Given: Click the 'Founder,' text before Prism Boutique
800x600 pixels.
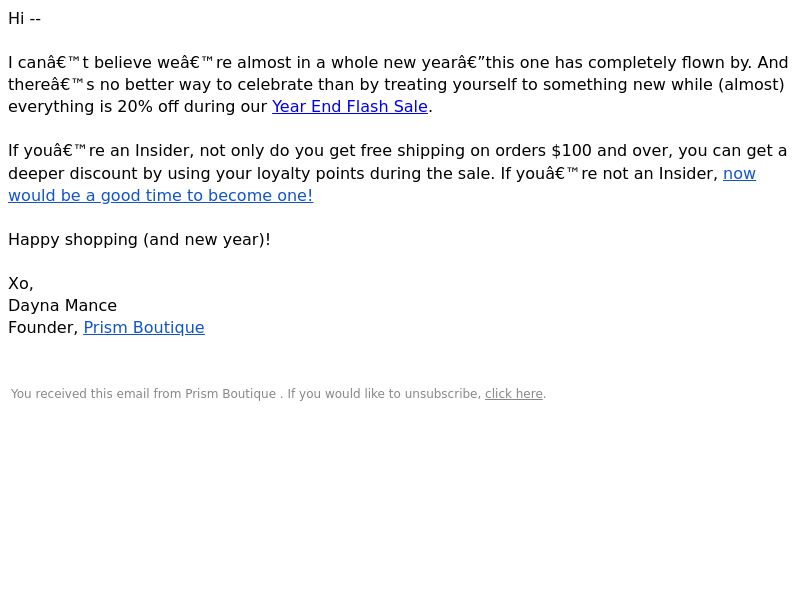Looking at the screenshot, I should pyautogui.click(x=43, y=328).
